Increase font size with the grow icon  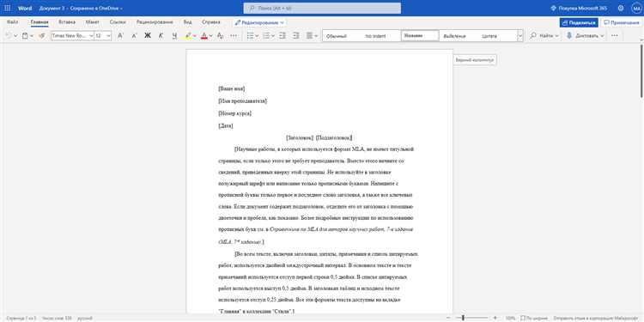tap(120, 36)
